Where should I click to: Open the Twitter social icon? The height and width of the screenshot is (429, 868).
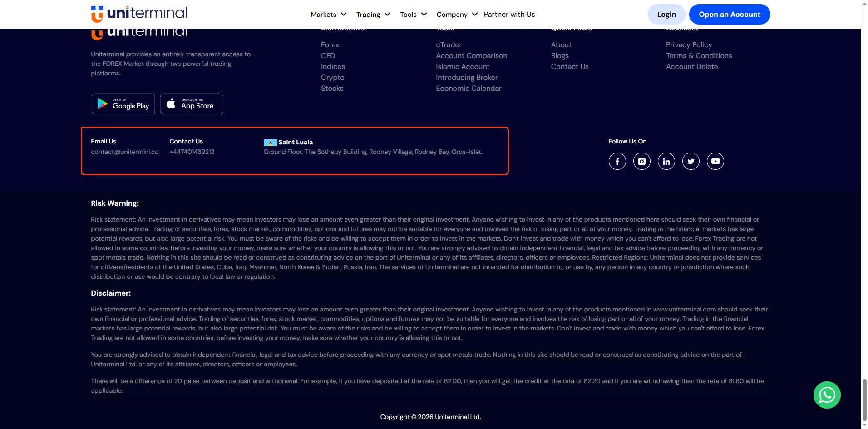click(690, 161)
